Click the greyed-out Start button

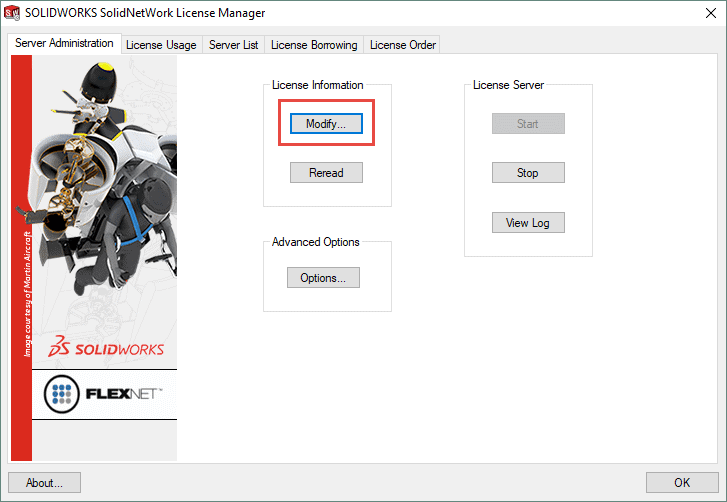tap(528, 124)
